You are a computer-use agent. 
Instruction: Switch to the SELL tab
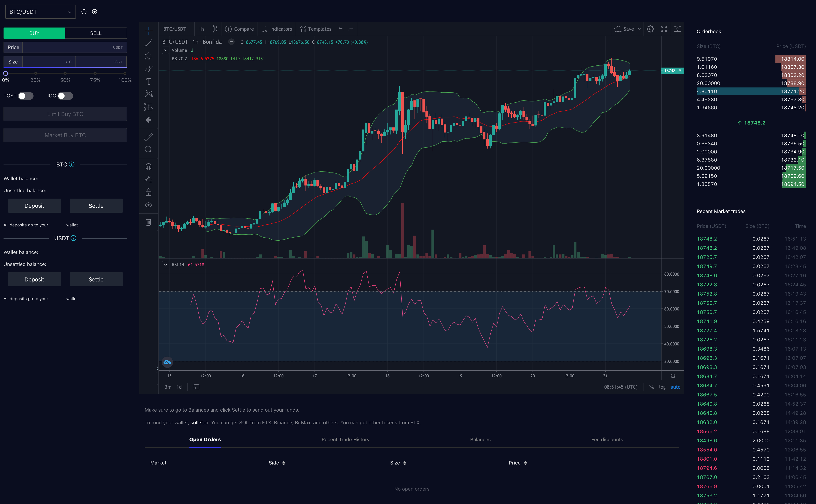pos(96,33)
